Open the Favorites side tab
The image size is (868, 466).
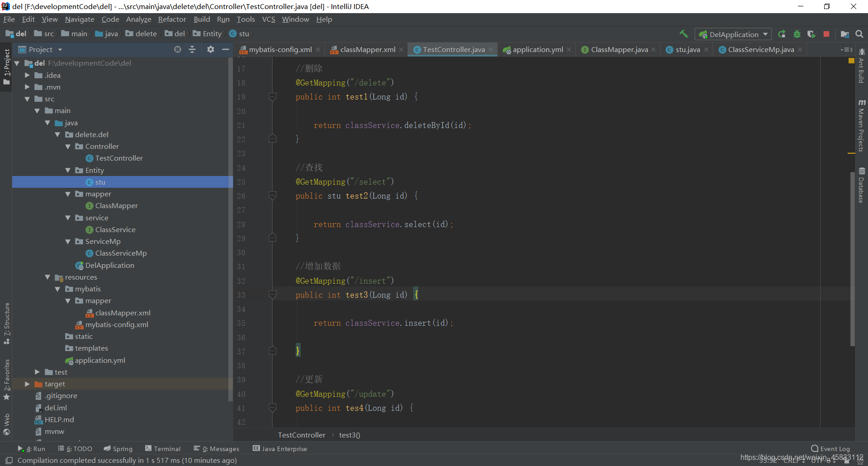point(6,379)
